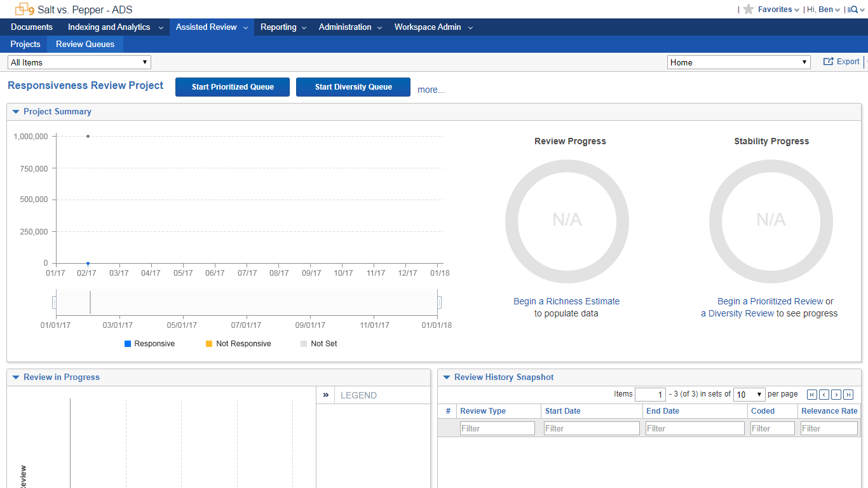The image size is (868, 488).
Task: Click right handle of chart range slider
Action: click(439, 302)
